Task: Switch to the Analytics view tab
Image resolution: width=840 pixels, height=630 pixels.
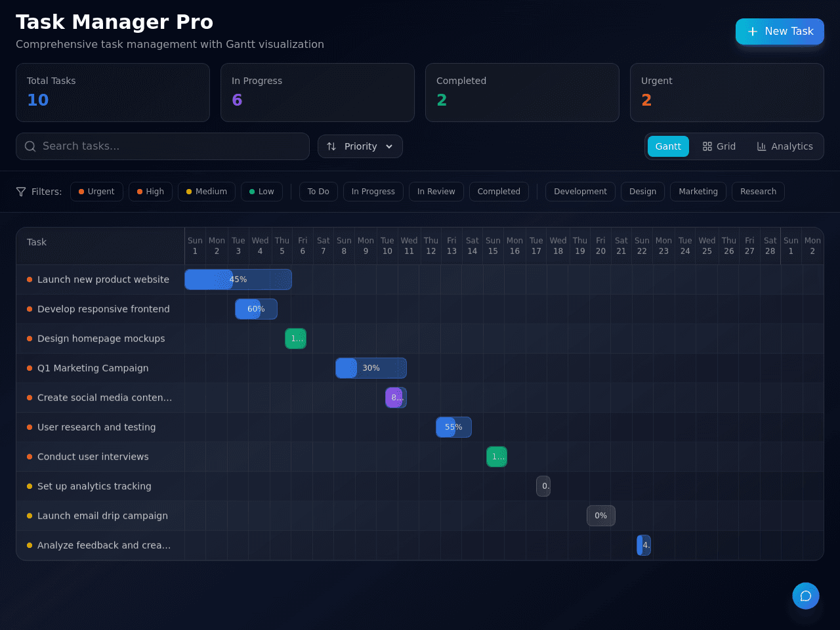Action: 785,146
